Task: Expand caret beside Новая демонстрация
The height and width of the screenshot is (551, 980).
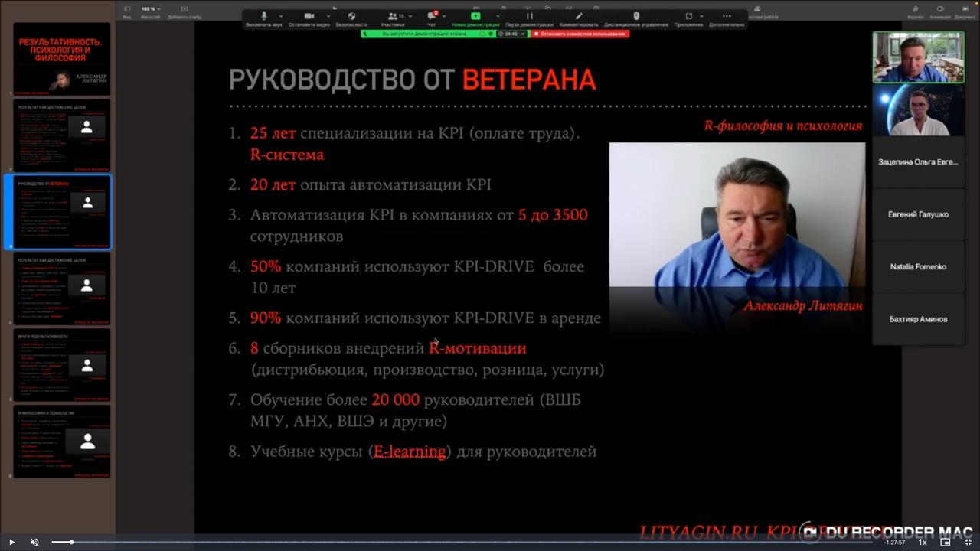Action: 498,16
